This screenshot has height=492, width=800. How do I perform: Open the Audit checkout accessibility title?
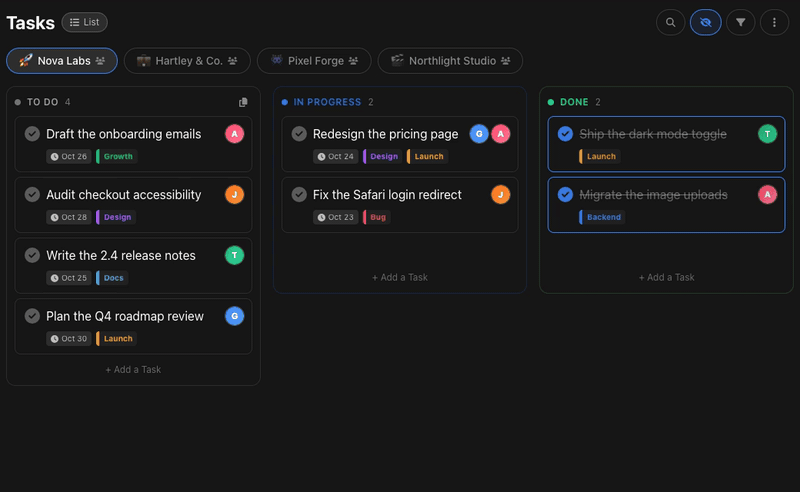coord(123,194)
